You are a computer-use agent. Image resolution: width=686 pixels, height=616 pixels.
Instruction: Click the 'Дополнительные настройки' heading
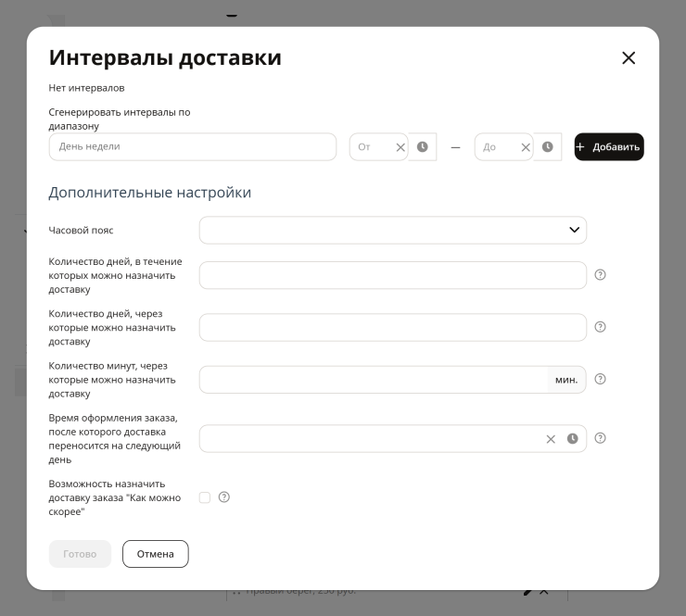[x=149, y=193]
